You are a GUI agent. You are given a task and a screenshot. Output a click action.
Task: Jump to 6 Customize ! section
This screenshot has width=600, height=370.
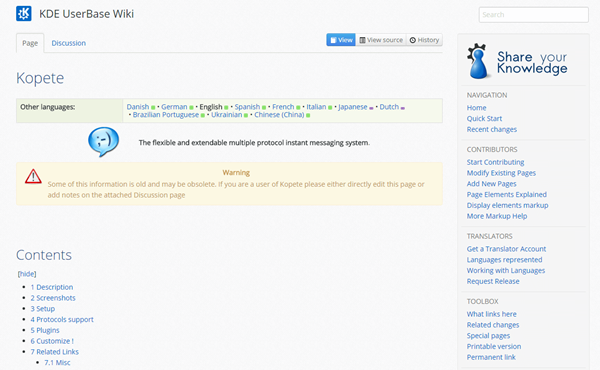tap(52, 341)
